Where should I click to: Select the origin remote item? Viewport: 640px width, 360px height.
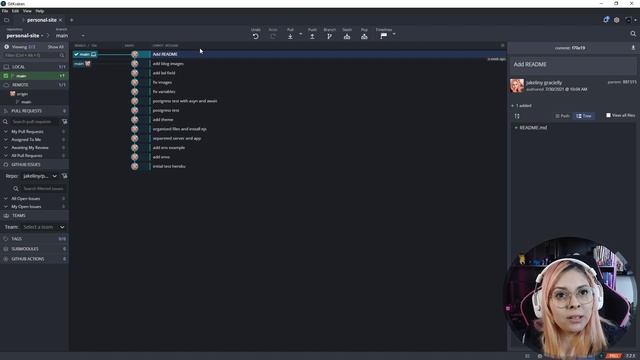pyautogui.click(x=22, y=94)
